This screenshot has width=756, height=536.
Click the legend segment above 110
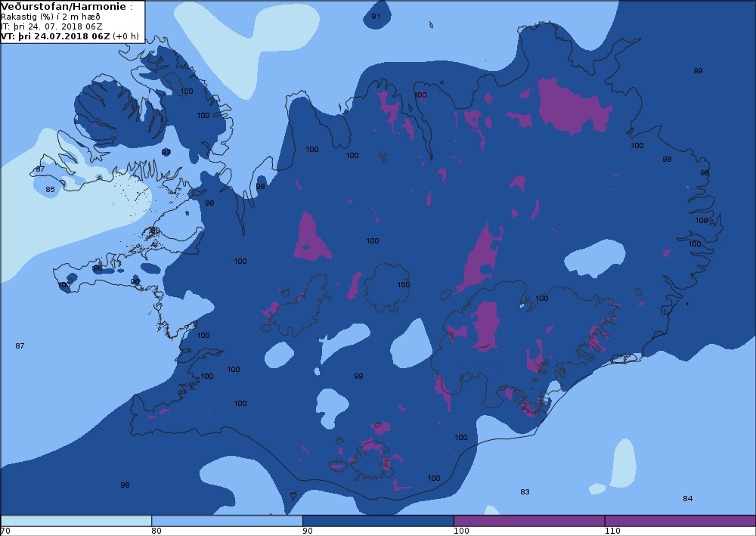(x=680, y=521)
